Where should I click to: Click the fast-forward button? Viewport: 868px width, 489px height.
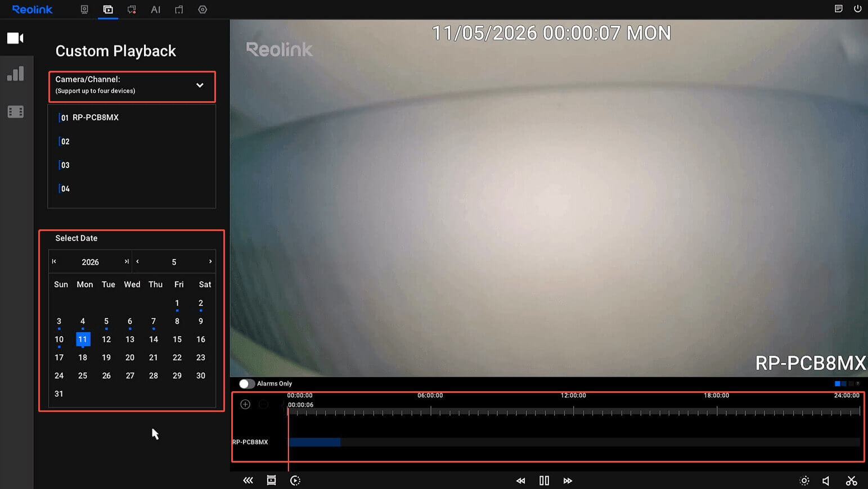(x=568, y=481)
